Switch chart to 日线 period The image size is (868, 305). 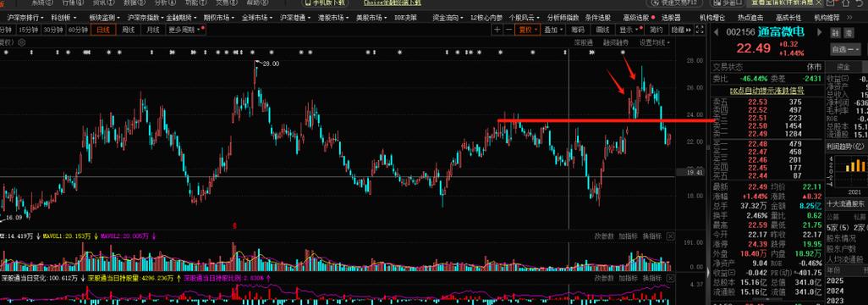(x=103, y=30)
